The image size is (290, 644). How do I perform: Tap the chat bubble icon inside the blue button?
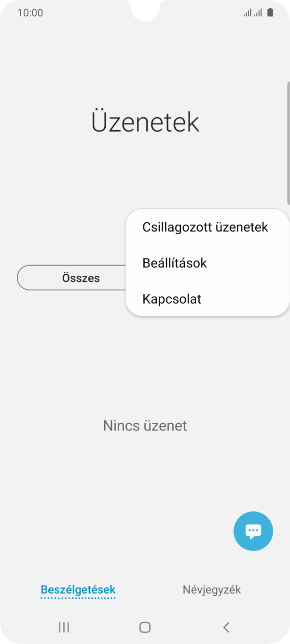253,531
